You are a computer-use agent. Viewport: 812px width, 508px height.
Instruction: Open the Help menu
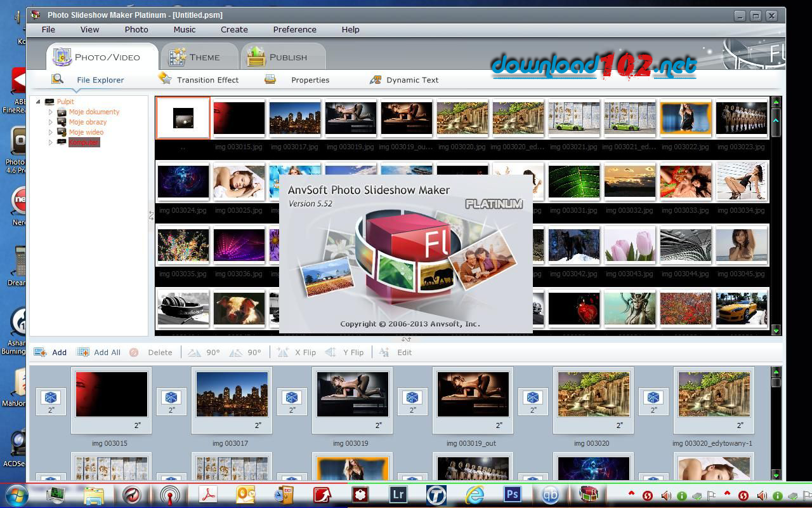(x=350, y=29)
